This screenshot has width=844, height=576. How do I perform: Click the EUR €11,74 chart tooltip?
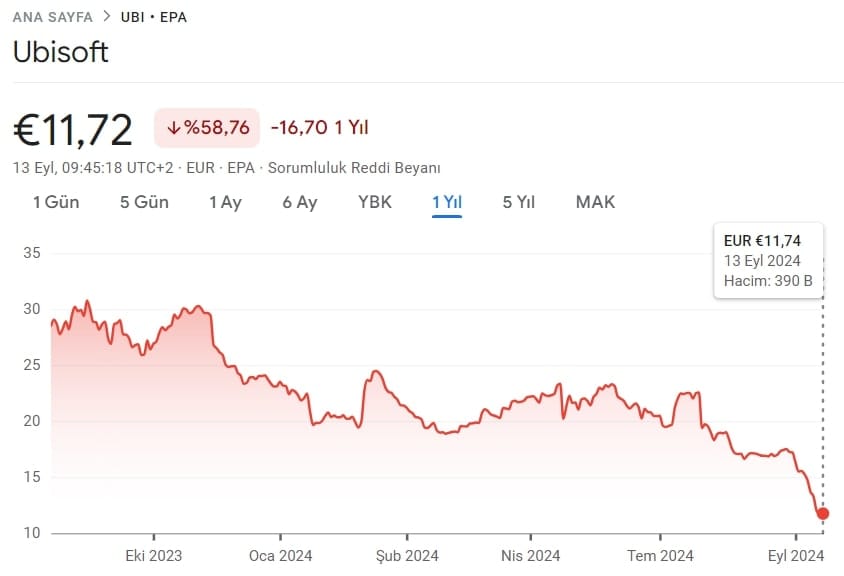768,260
